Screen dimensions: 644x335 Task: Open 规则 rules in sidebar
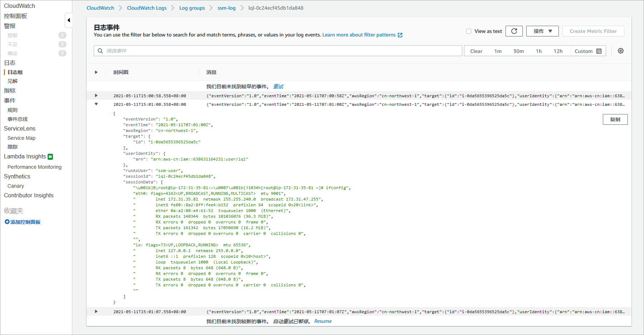click(x=13, y=110)
